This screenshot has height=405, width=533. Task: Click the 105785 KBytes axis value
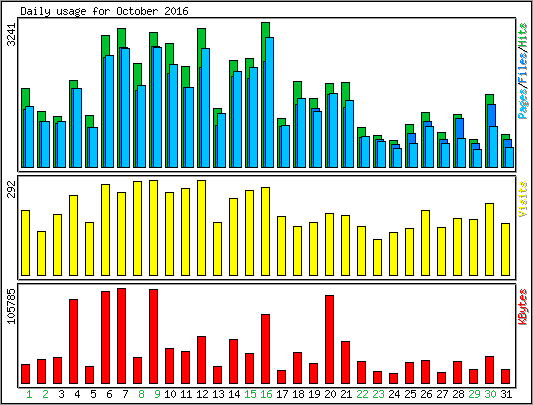point(12,306)
